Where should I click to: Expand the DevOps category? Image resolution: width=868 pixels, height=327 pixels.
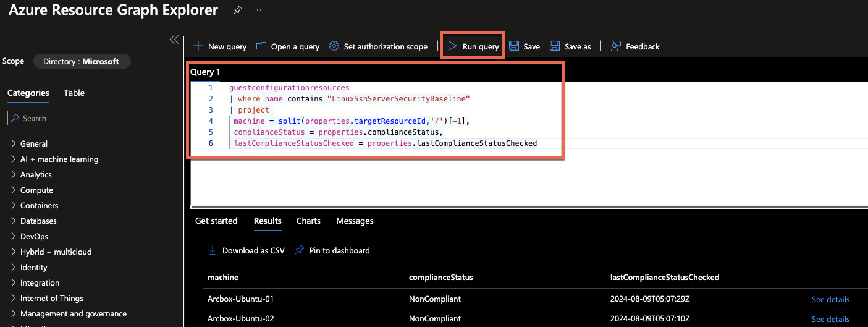14,236
